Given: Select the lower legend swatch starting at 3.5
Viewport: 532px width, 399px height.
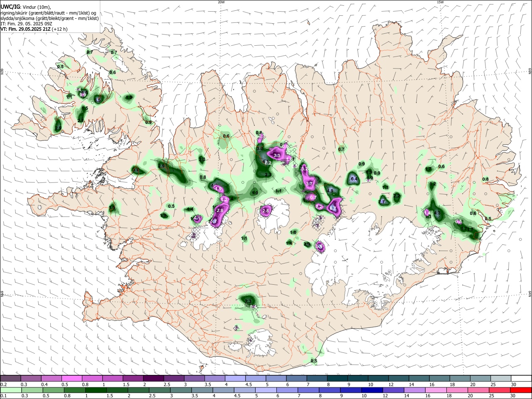Looking at the screenshot, I should pyautogui.click(x=202, y=390).
